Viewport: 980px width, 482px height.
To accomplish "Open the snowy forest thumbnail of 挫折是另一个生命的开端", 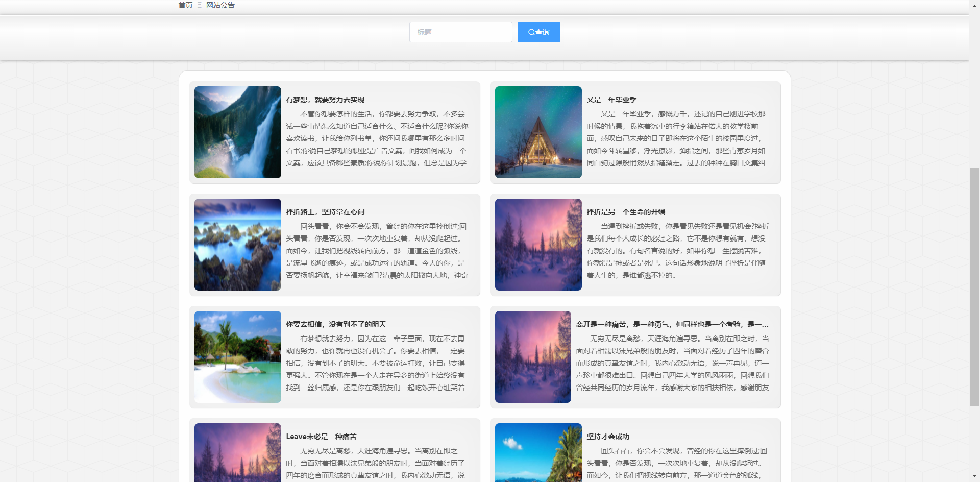I will 538,245.
